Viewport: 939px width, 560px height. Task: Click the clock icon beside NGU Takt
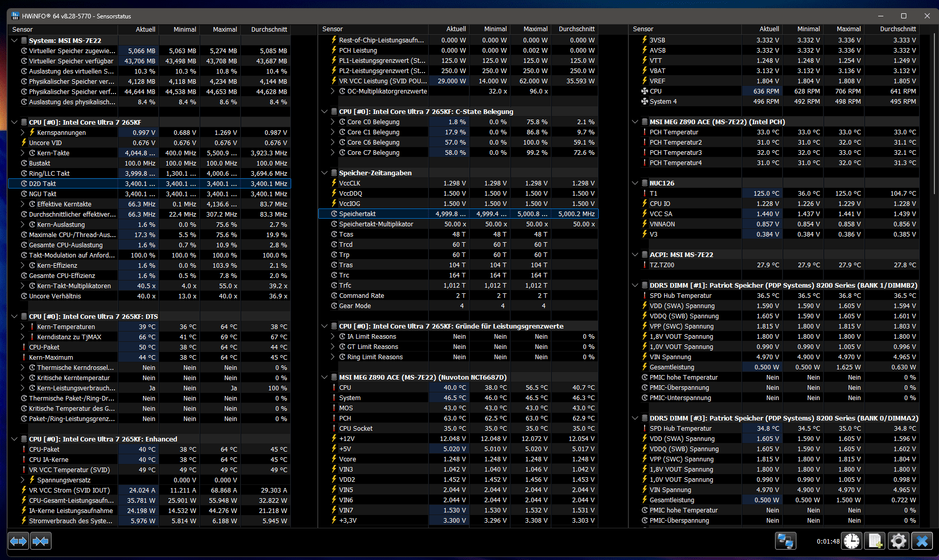pos(24,194)
